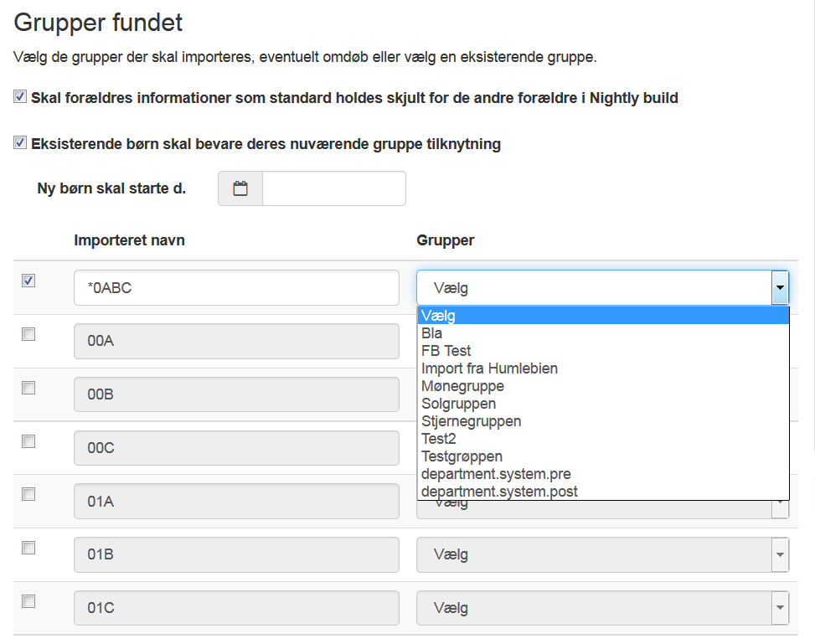Screen dimensions: 815x644
Task: Click the start date input field
Action: tap(334, 188)
